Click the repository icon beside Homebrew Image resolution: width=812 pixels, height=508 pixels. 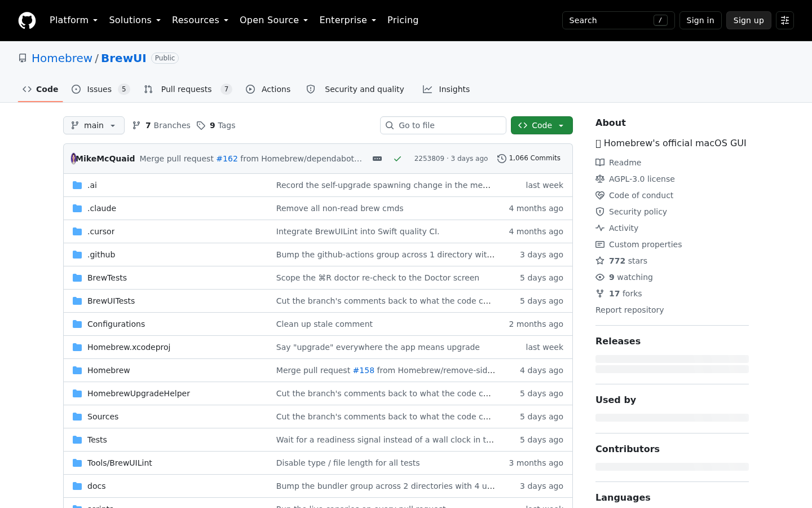(x=23, y=58)
